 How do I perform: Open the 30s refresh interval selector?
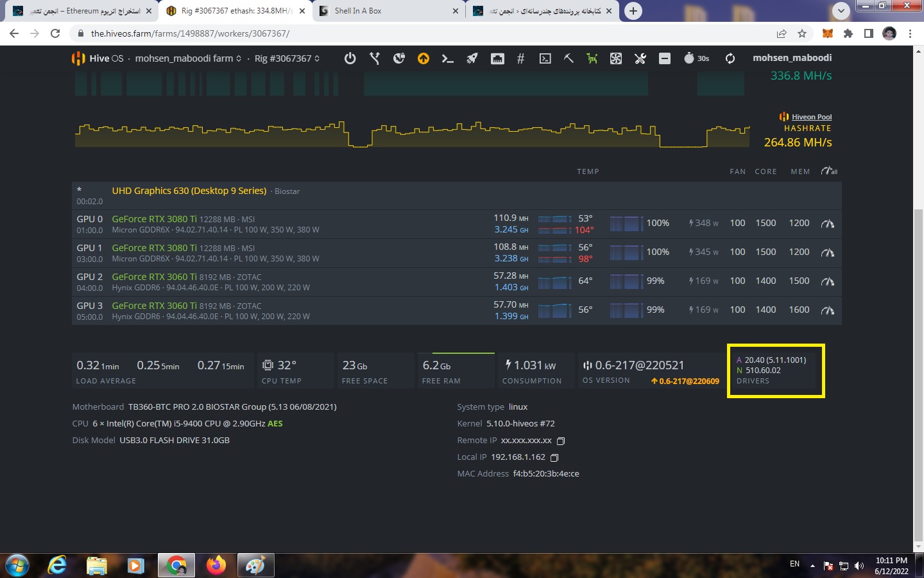pyautogui.click(x=696, y=58)
